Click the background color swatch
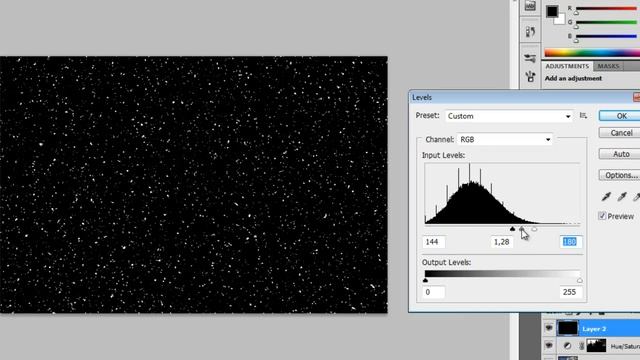The height and width of the screenshot is (360, 640). pos(560,19)
